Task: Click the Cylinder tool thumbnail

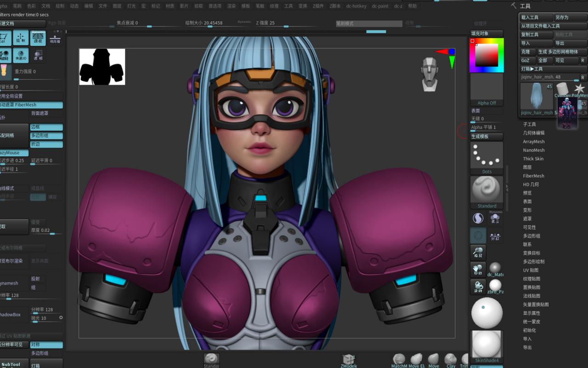Action: tap(562, 90)
